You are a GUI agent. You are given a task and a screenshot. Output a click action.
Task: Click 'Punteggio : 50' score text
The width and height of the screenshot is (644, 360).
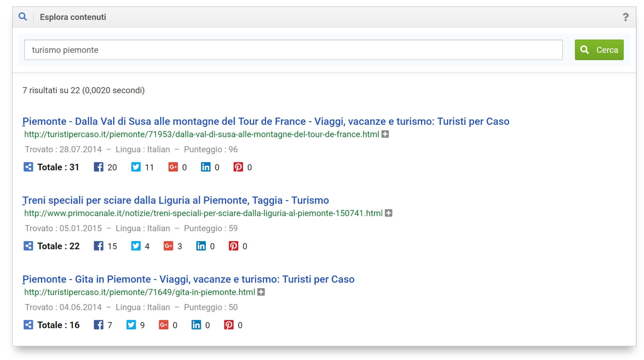tap(211, 307)
